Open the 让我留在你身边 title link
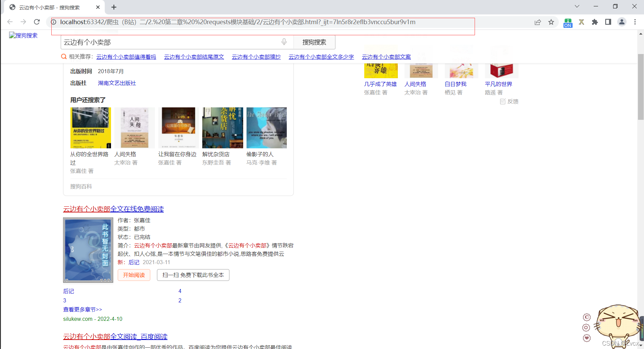This screenshot has height=349, width=644. click(177, 154)
